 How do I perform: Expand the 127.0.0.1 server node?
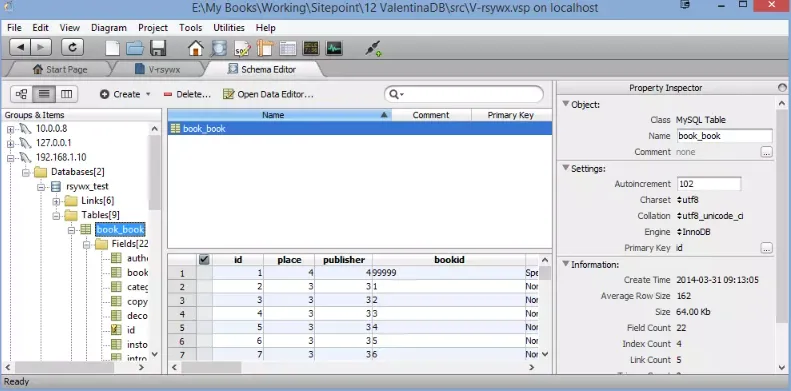pos(10,144)
